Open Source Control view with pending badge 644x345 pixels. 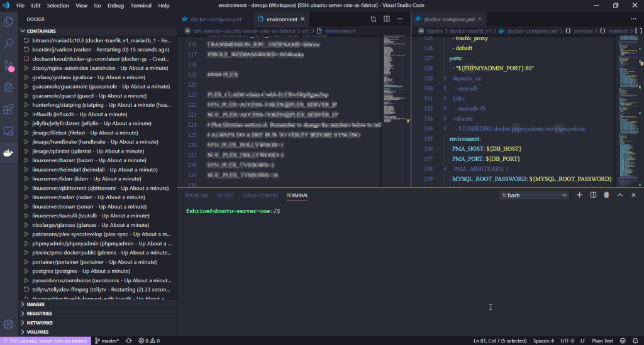(9, 65)
